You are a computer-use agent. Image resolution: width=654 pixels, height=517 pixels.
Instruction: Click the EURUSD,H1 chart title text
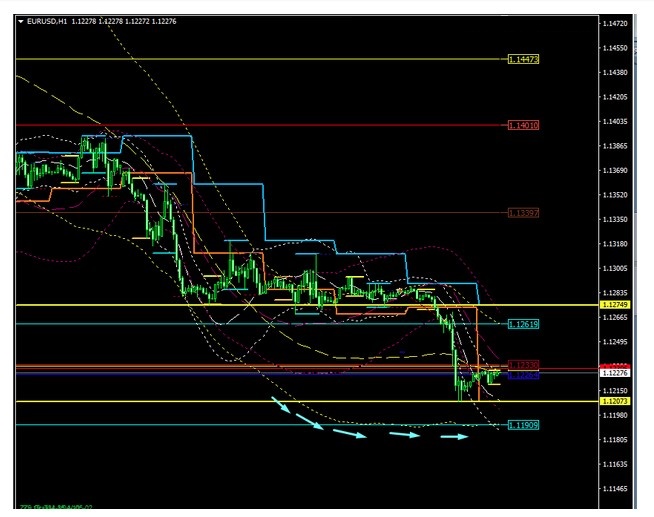tap(48, 21)
